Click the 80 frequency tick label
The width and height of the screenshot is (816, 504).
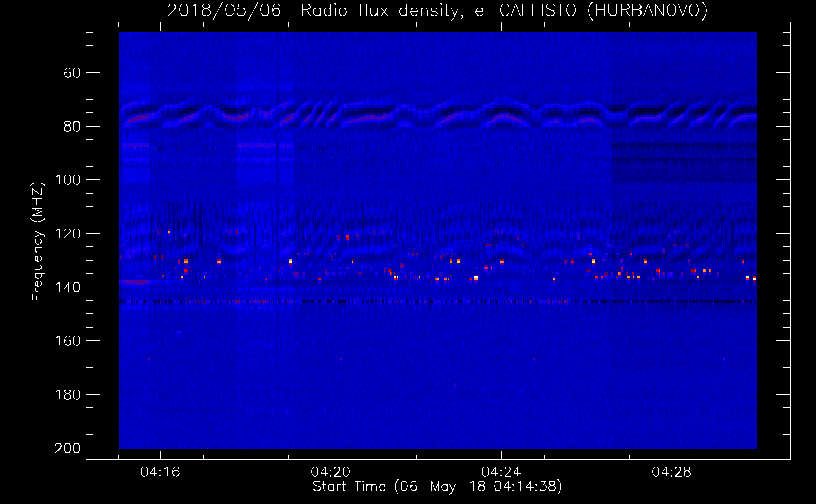(x=72, y=127)
